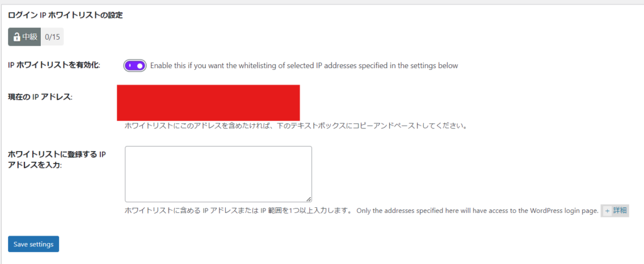Screen dimensions: 644x264
Task: Click the 0/15 security score badge
Action: [x=52, y=37]
